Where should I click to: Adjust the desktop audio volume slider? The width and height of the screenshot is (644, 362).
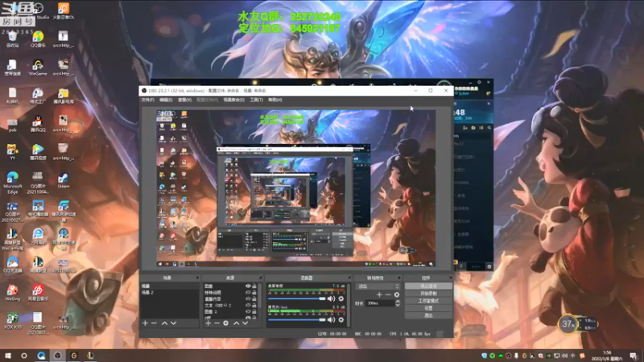(297, 298)
